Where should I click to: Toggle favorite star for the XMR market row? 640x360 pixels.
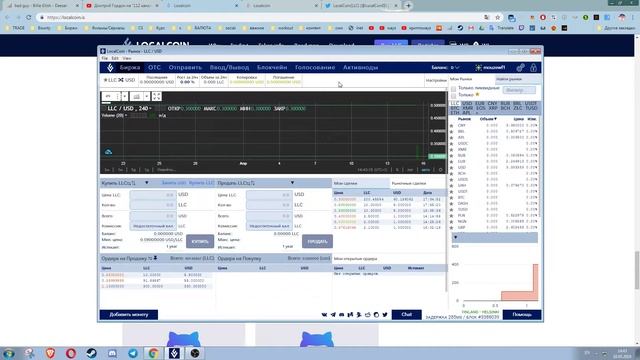[x=451, y=150]
